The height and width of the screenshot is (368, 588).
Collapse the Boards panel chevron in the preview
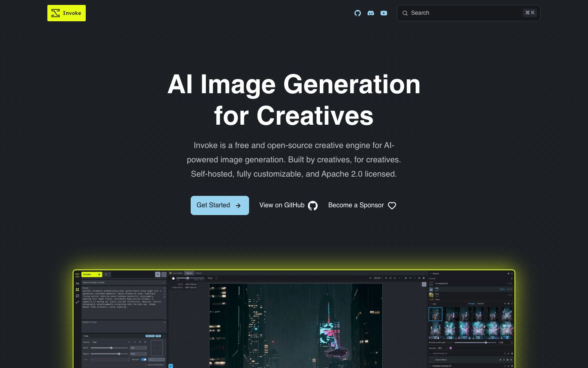coord(431,274)
